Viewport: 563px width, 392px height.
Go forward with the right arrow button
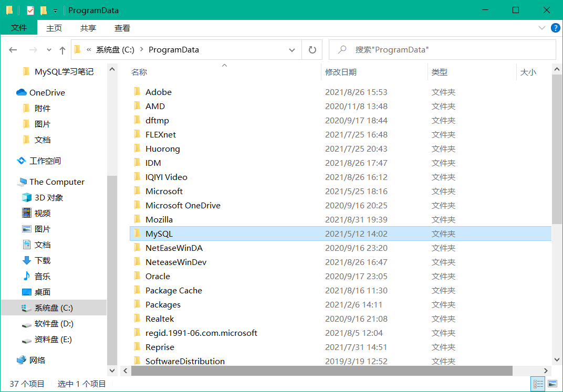[33, 50]
